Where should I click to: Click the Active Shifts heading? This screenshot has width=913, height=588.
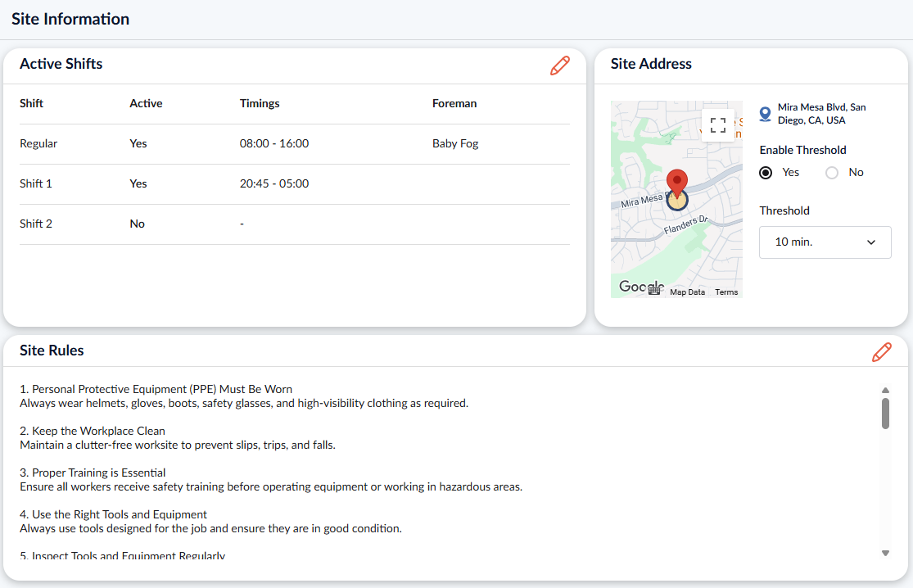[x=61, y=64]
